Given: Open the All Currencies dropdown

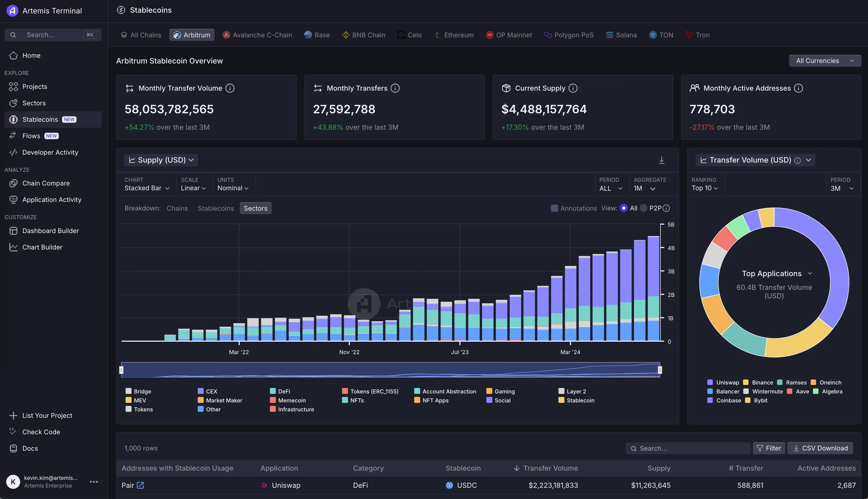Looking at the screenshot, I should [825, 61].
